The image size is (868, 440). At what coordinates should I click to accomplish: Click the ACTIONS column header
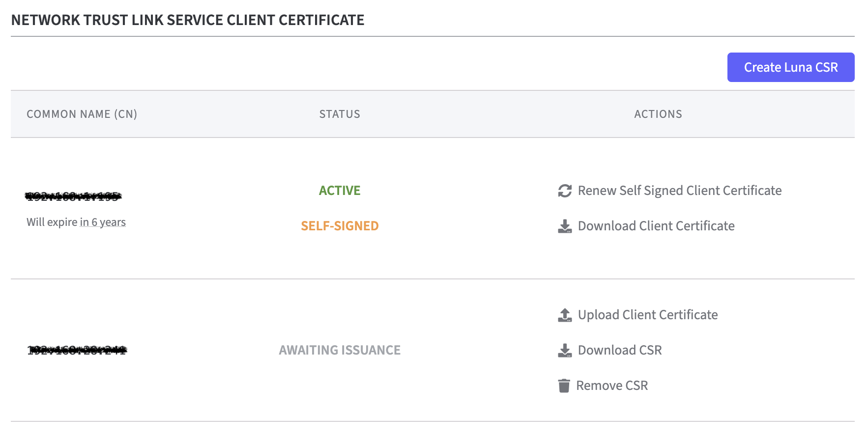click(658, 114)
